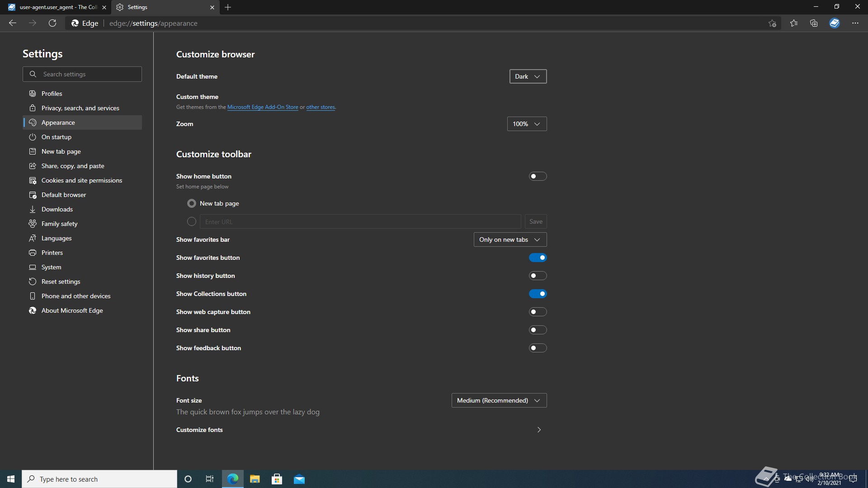Enable the Show web capture button toggle
Image resolution: width=868 pixels, height=488 pixels.
pos(538,312)
